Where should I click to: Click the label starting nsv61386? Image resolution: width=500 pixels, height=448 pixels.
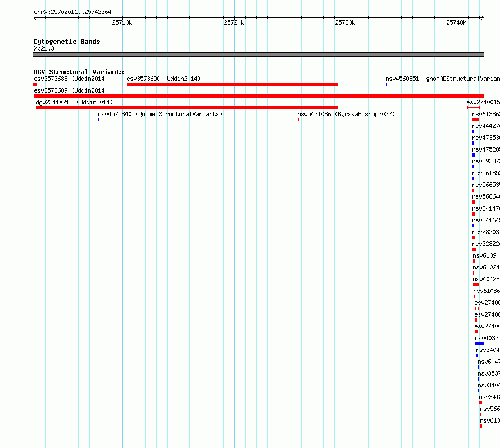click(486, 114)
